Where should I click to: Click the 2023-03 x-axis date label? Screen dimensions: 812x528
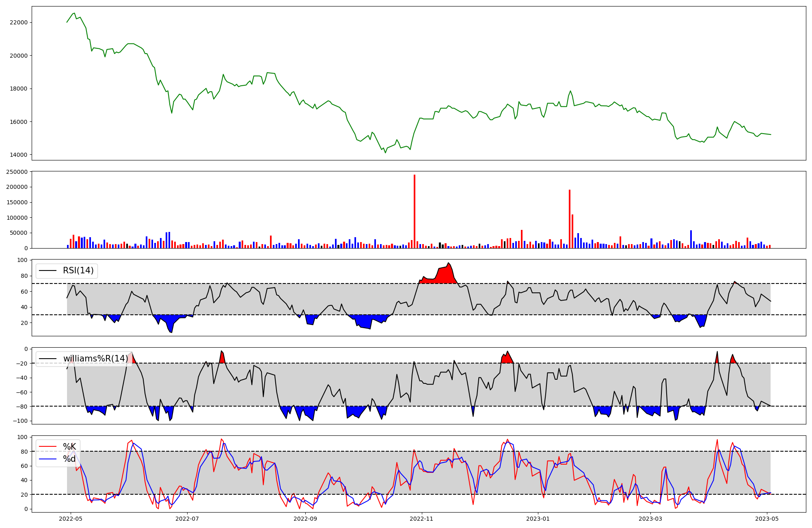pos(651,518)
